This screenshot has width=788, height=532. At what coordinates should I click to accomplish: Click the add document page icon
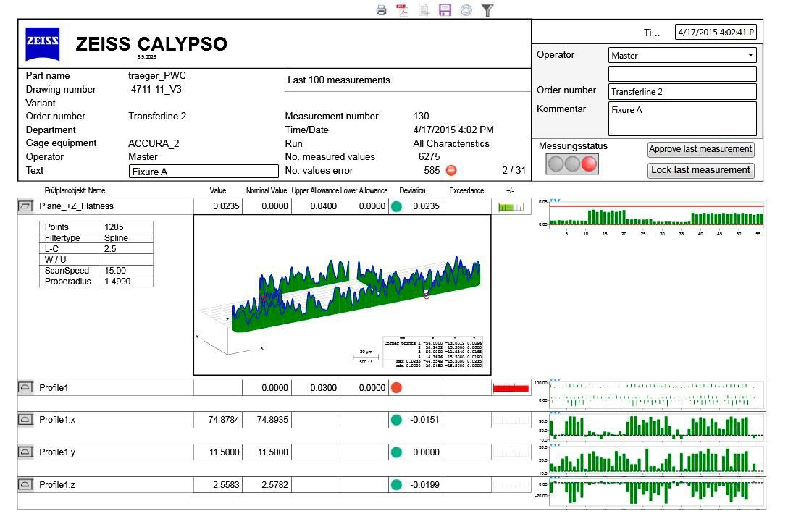(424, 10)
